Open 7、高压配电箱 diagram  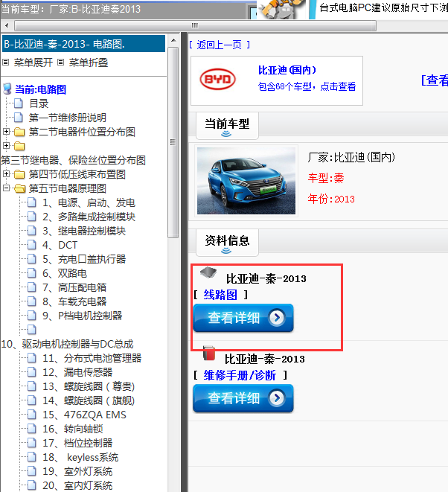74,287
